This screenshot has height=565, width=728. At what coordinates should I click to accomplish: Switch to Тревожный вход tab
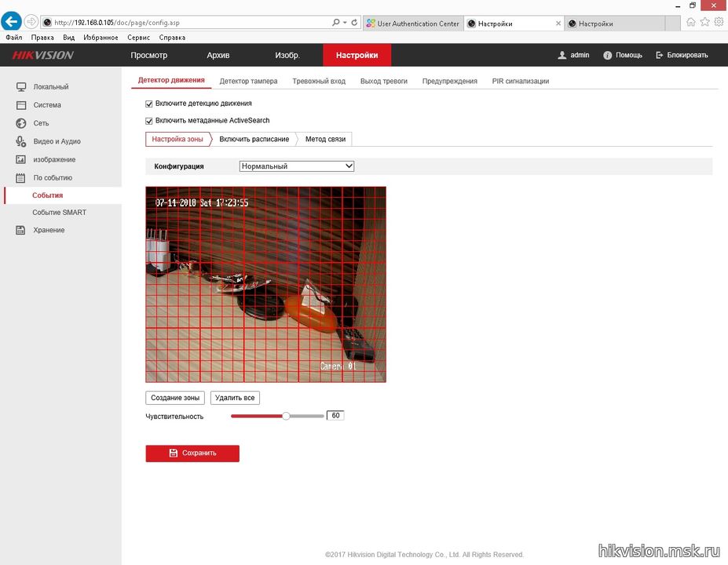click(319, 81)
